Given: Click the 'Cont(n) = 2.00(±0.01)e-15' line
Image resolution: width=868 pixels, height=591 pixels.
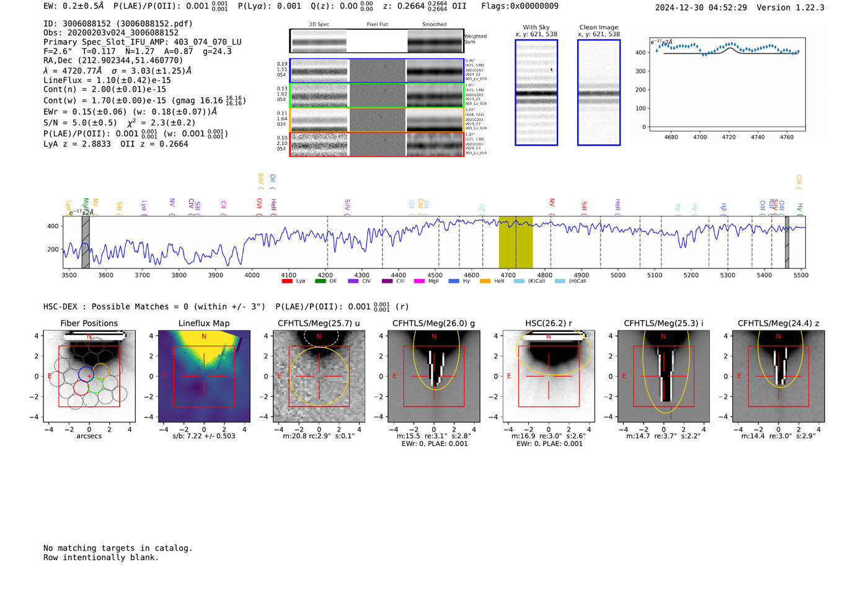Looking at the screenshot, I should 105,89.
